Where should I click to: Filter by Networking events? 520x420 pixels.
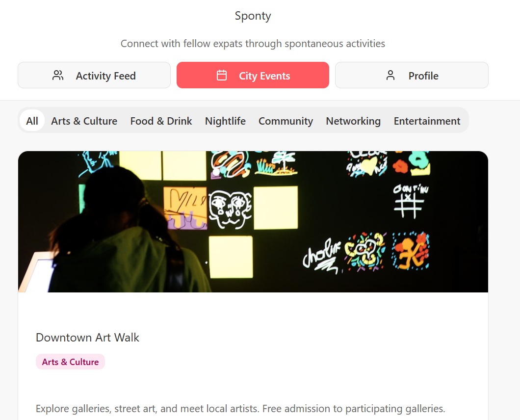353,121
